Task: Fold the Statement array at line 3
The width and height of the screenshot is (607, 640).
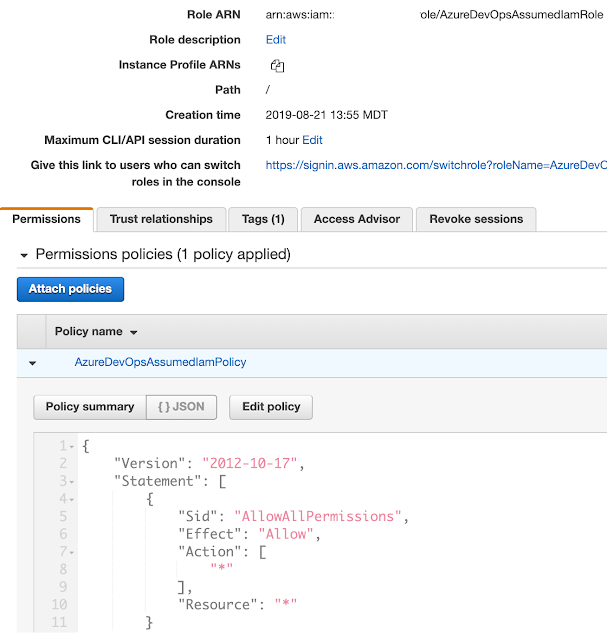Action: (x=72, y=482)
